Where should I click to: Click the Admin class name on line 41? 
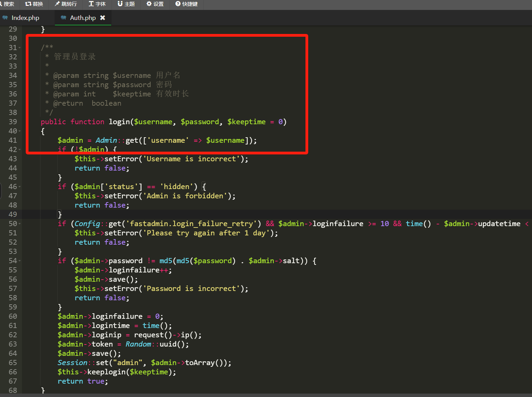coord(106,140)
